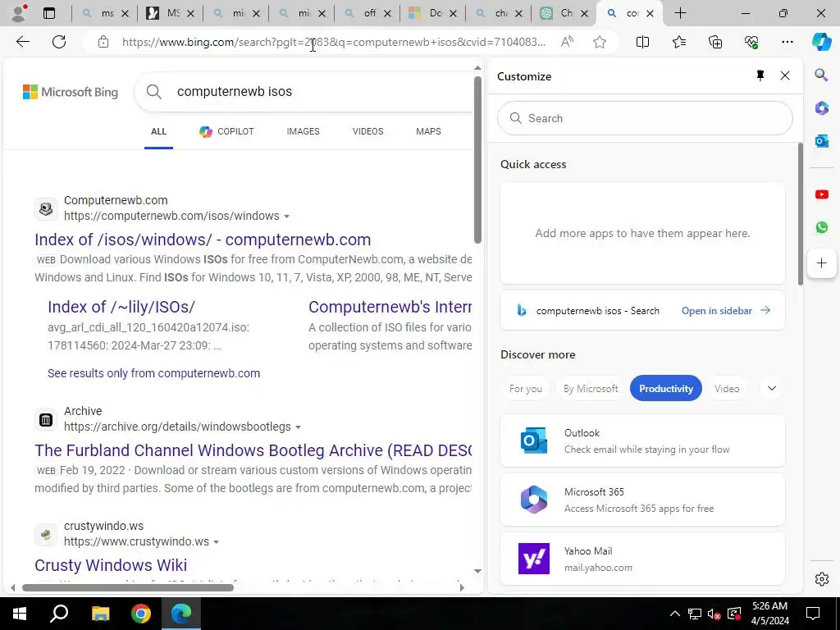Screen dimensions: 840x630
Task: Click the new tab plus button
Action: pos(680,13)
